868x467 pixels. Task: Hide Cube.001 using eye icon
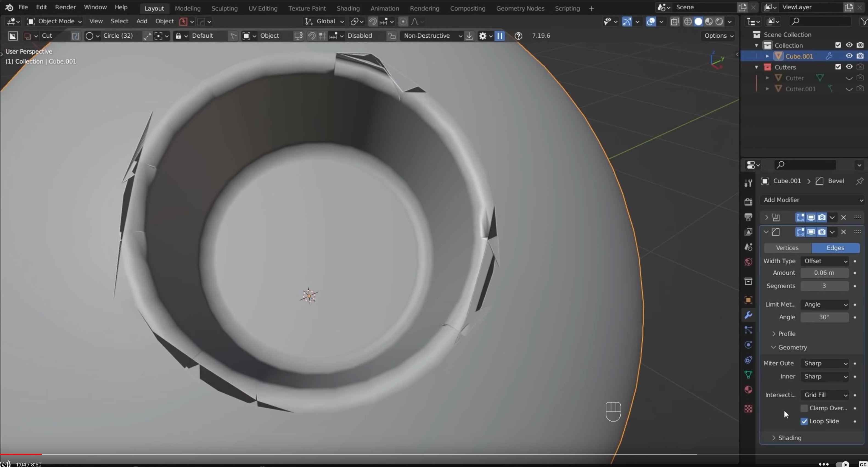click(x=849, y=56)
